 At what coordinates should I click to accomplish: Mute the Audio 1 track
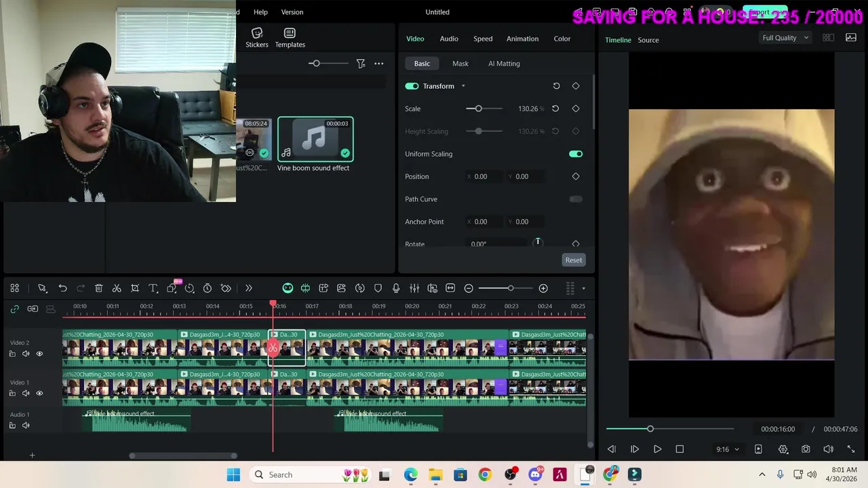[x=26, y=426]
